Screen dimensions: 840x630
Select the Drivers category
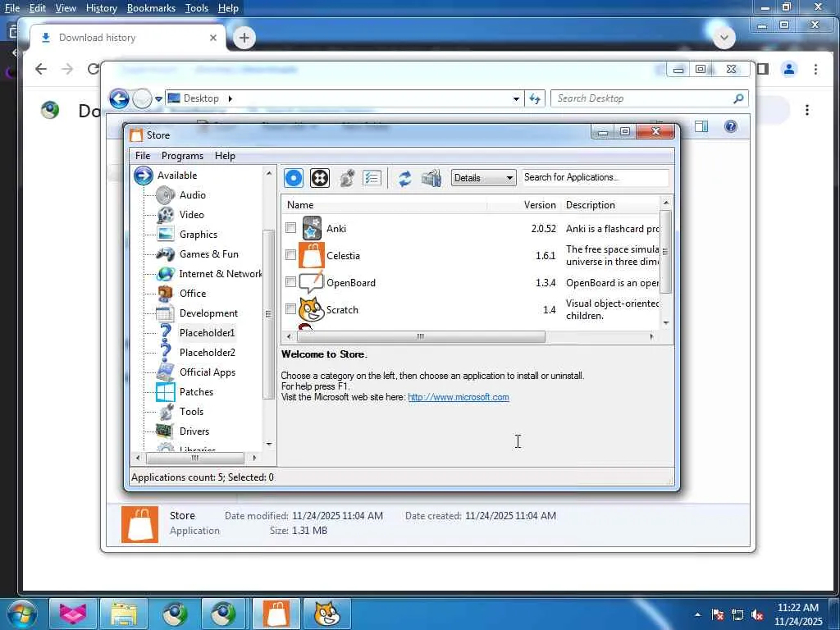(194, 431)
